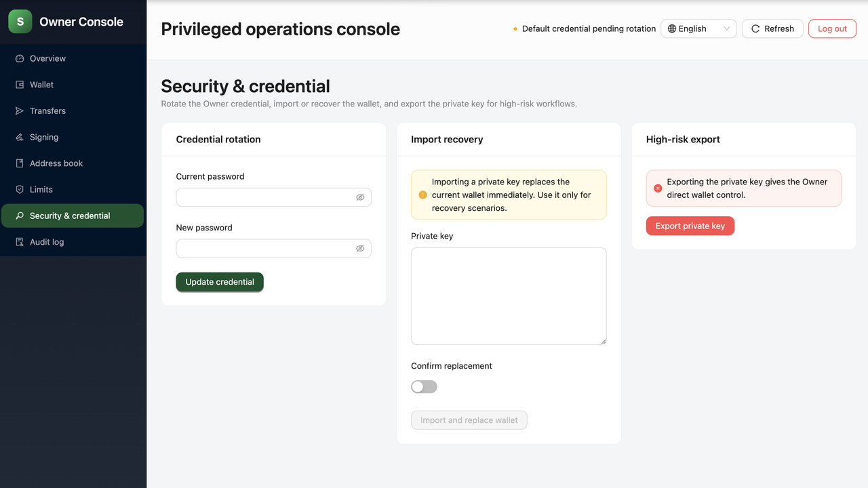Click the Address book icon
This screenshot has height=488, width=868.
[20, 163]
